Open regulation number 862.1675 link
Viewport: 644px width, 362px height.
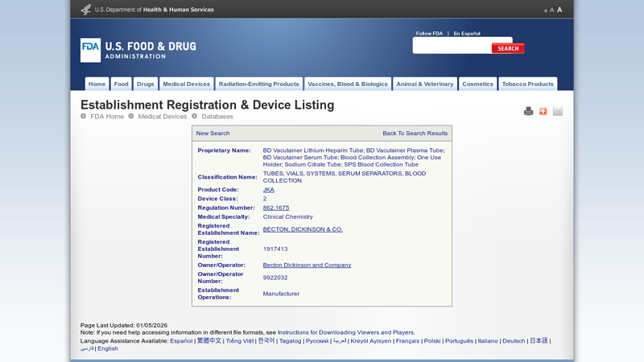pos(276,208)
